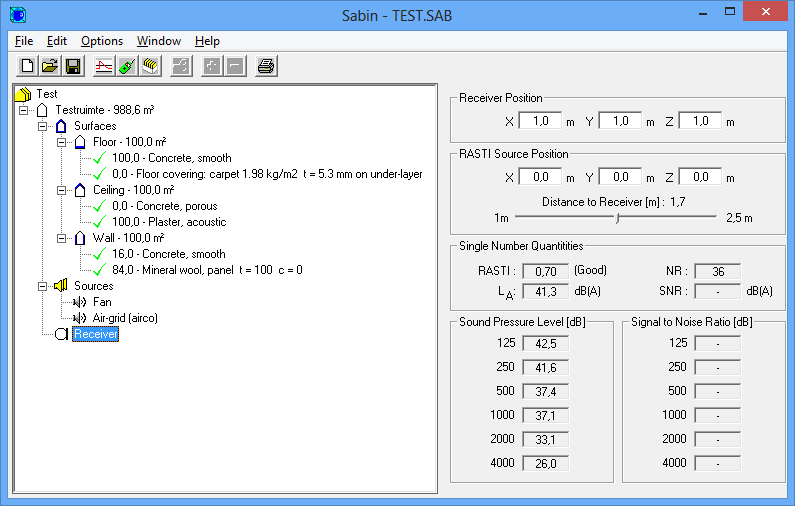Click the receiver icon beside Receiver
The image size is (795, 506).
click(x=61, y=334)
